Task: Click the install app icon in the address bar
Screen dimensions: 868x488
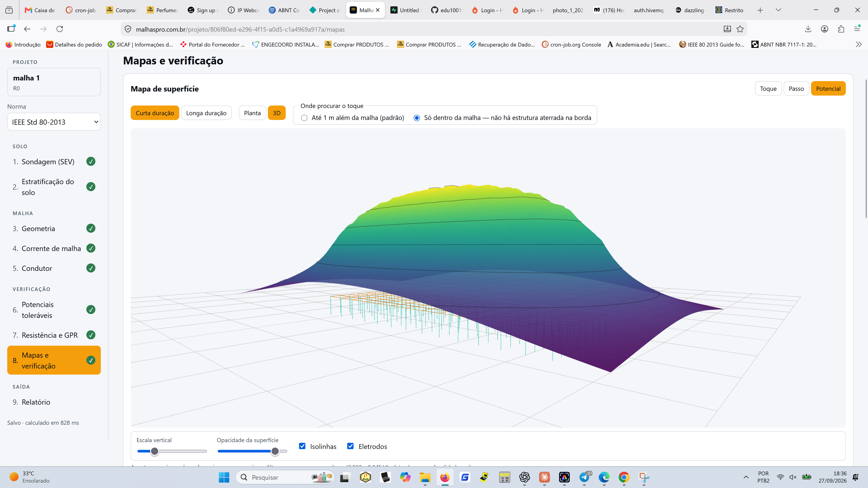Action: pos(727,29)
